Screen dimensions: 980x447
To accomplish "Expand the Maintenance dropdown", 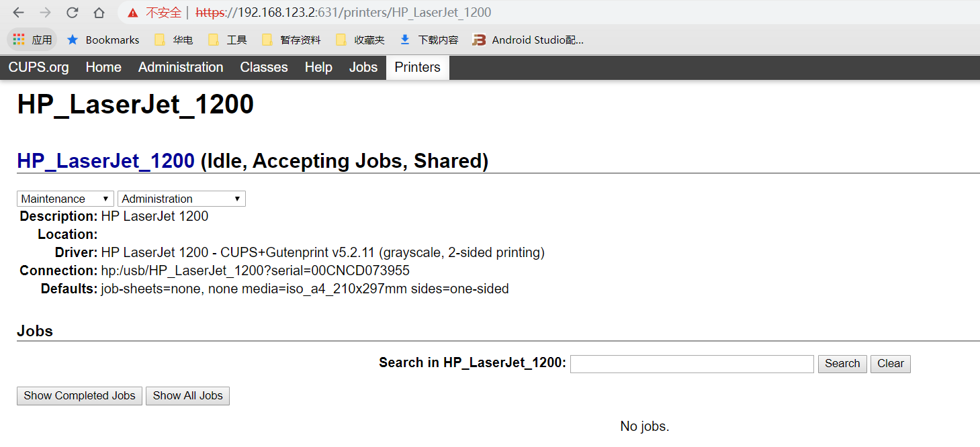I will (x=65, y=199).
